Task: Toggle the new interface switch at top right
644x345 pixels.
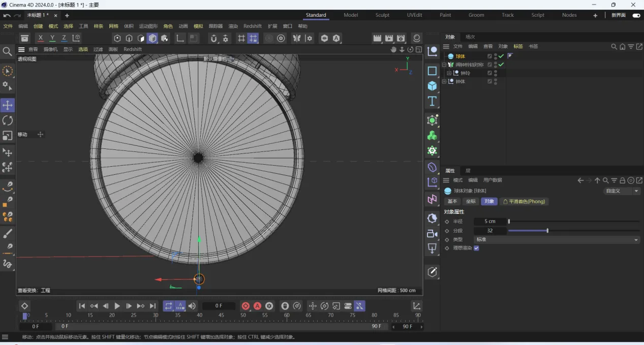Action: tap(636, 15)
